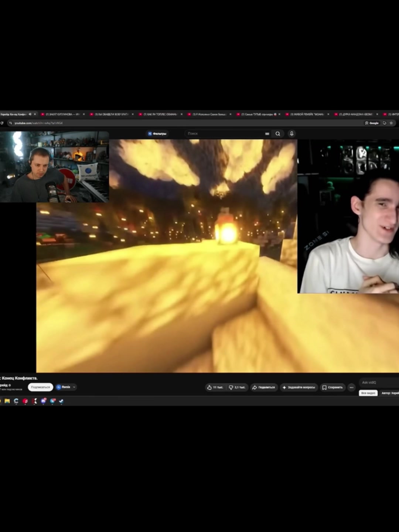Like the video showing 11 тыс.
Screen dimensions: 399x532
(215, 387)
